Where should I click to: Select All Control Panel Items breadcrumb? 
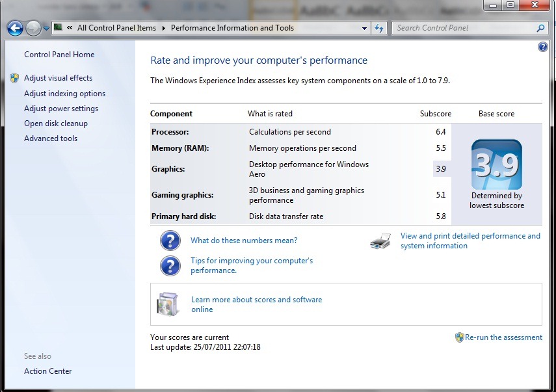(116, 28)
